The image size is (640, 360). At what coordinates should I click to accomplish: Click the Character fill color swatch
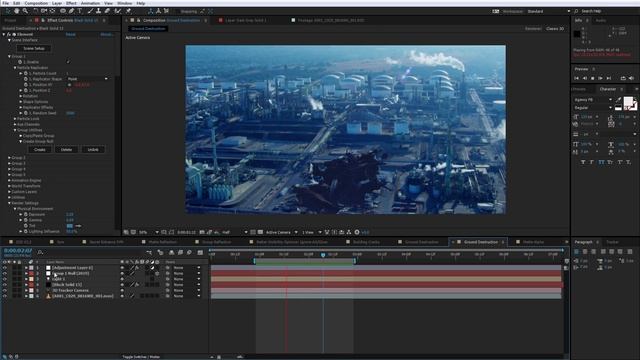628,102
